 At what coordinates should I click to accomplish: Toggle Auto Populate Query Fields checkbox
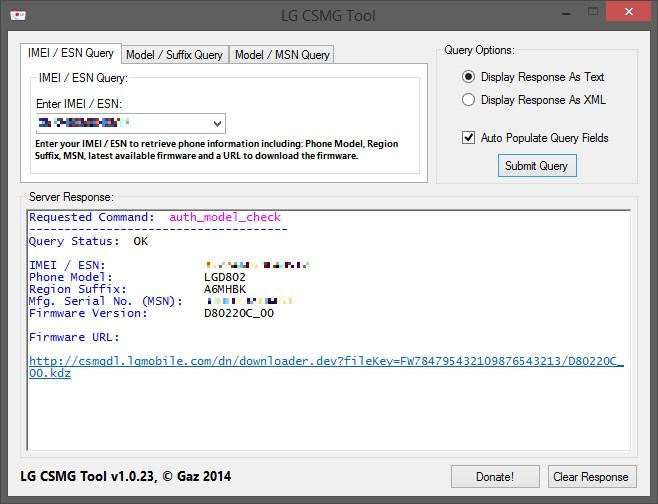(468, 138)
